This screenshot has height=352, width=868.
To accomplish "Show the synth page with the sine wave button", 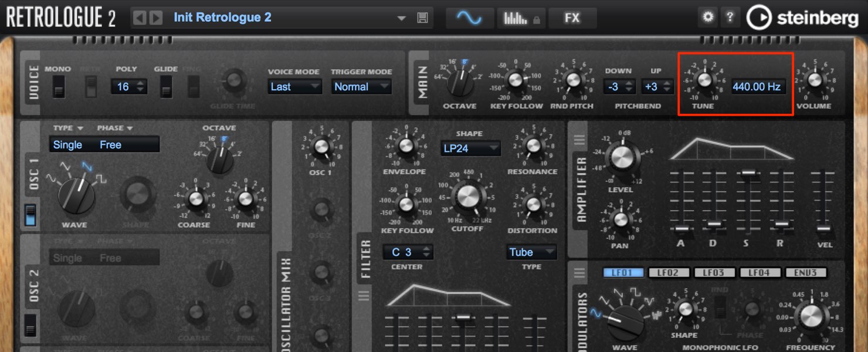I will pyautogui.click(x=469, y=18).
